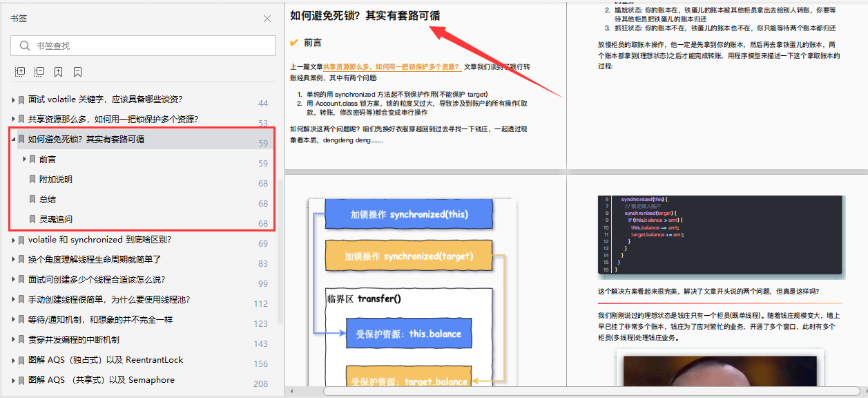Click the document heading 如何避免死锁？其实有套路可循

point(365,16)
